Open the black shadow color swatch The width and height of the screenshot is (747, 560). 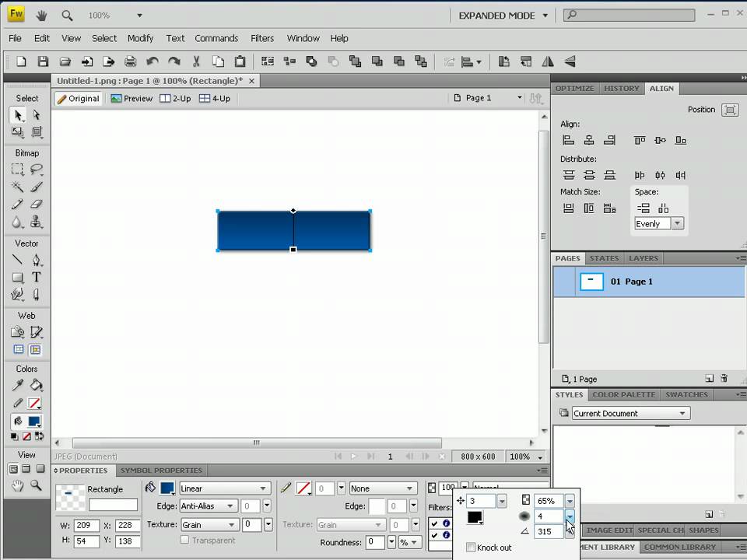(x=475, y=518)
